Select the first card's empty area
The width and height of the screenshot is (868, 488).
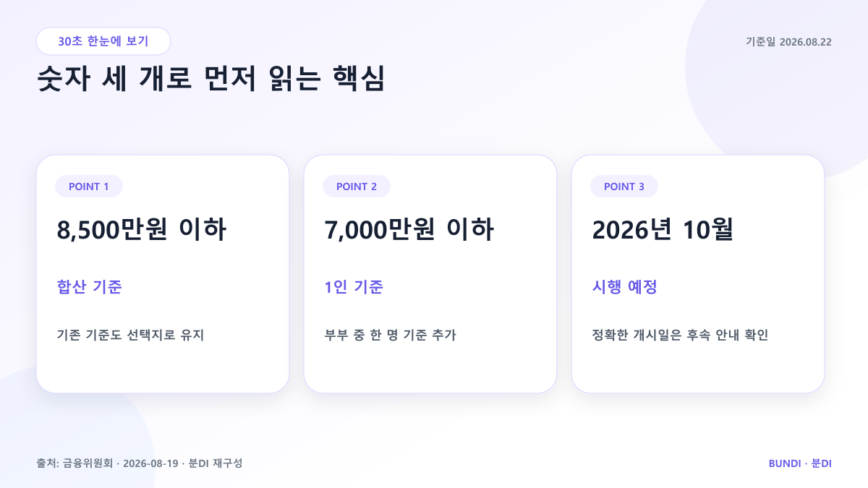[x=163, y=369]
